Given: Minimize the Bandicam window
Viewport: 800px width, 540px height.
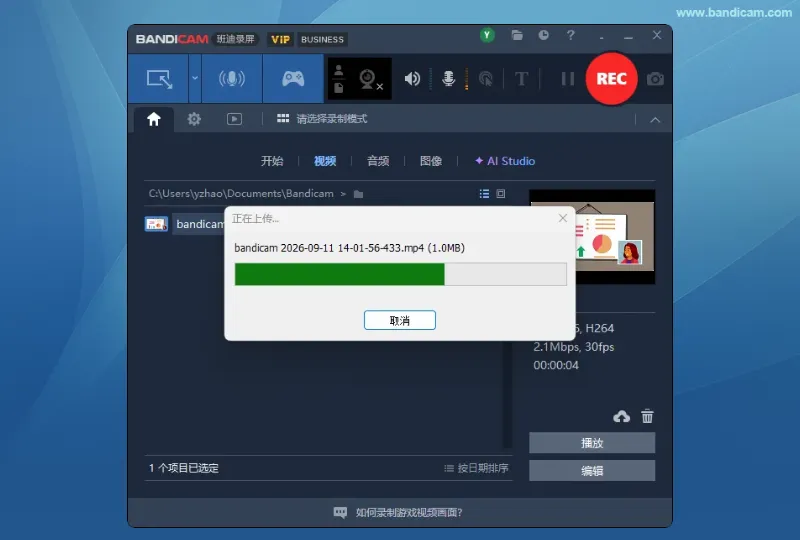Looking at the screenshot, I should [x=629, y=36].
